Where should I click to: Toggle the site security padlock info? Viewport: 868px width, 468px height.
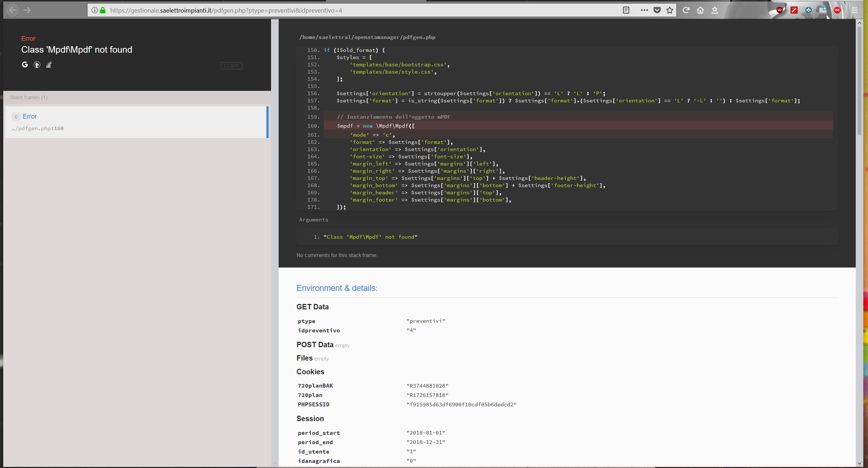102,10
